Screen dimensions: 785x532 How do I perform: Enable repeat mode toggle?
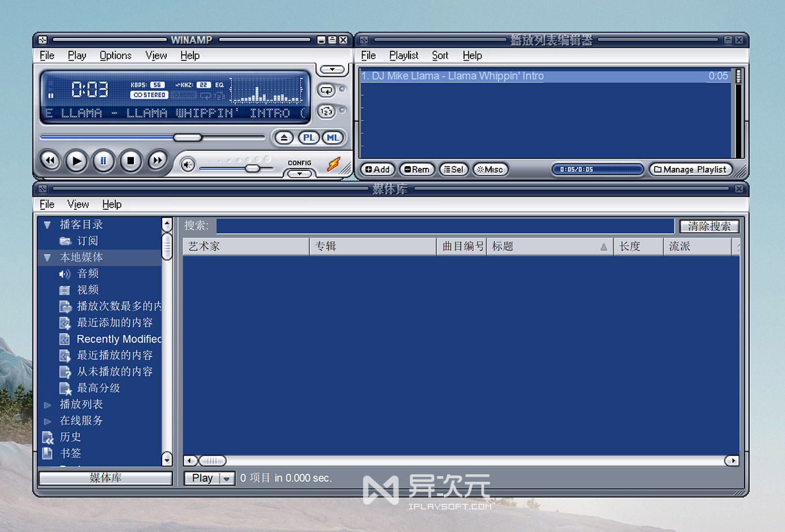click(x=327, y=90)
